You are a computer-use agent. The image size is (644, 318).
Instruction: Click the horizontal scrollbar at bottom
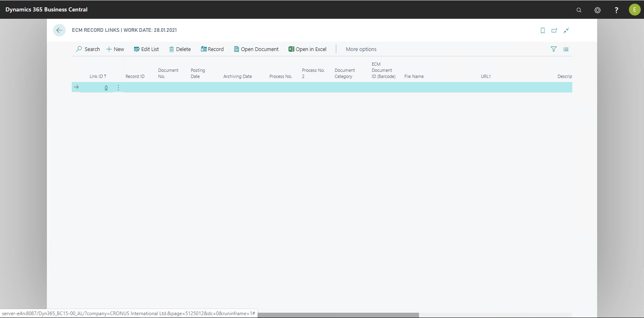point(338,315)
